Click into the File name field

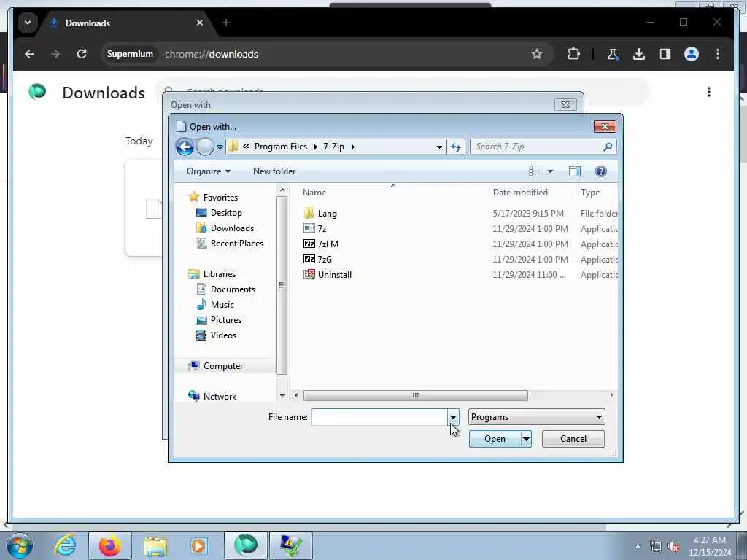pyautogui.click(x=379, y=417)
